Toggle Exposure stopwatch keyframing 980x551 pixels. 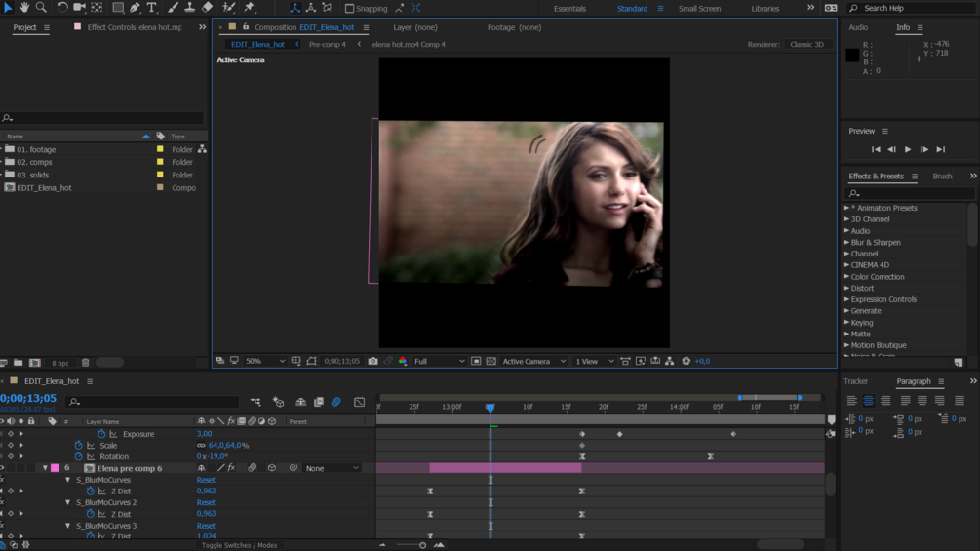pyautogui.click(x=101, y=434)
